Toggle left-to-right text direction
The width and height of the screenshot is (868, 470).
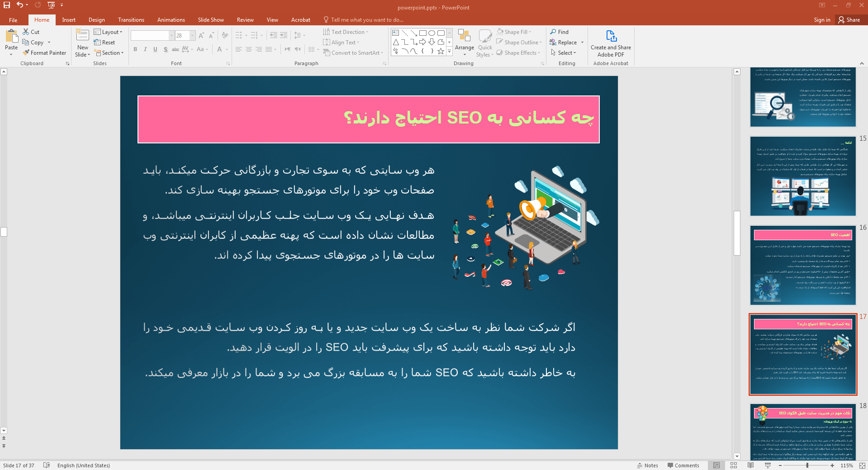point(288,49)
